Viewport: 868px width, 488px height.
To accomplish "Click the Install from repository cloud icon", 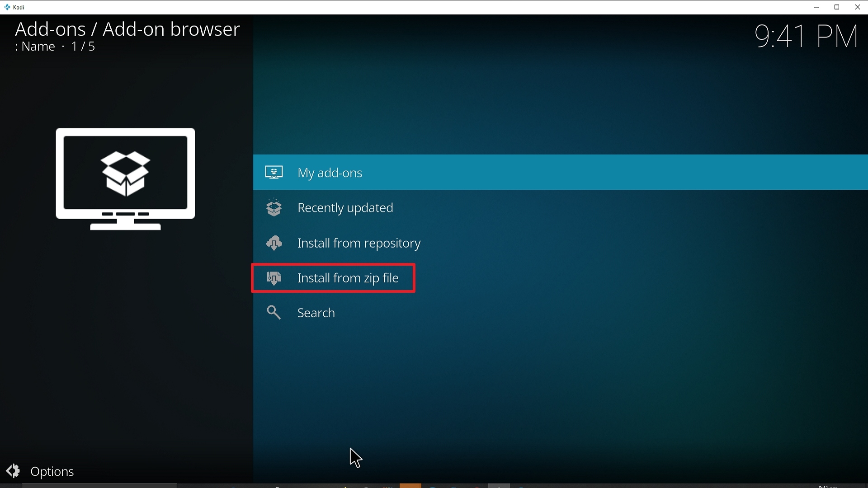I will click(274, 243).
